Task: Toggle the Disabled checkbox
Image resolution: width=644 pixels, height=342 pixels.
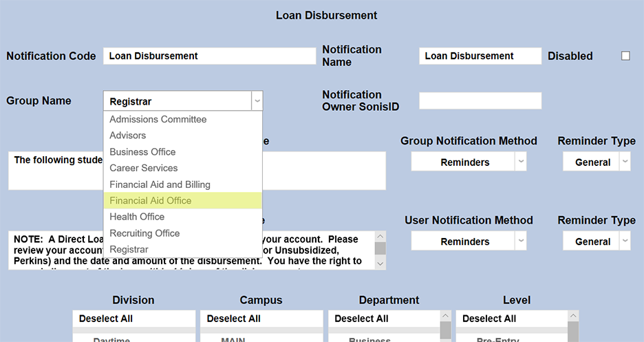Action: pos(625,56)
